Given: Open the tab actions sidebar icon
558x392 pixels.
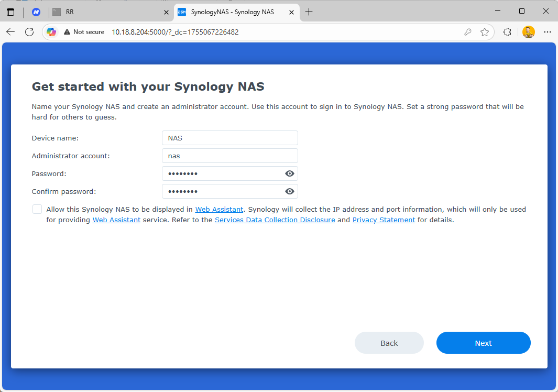Looking at the screenshot, I should (x=10, y=12).
